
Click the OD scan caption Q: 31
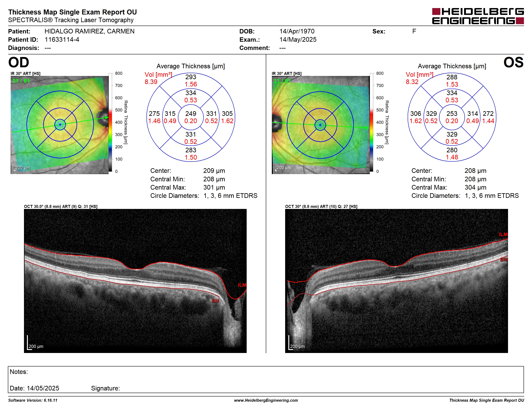pos(61,207)
